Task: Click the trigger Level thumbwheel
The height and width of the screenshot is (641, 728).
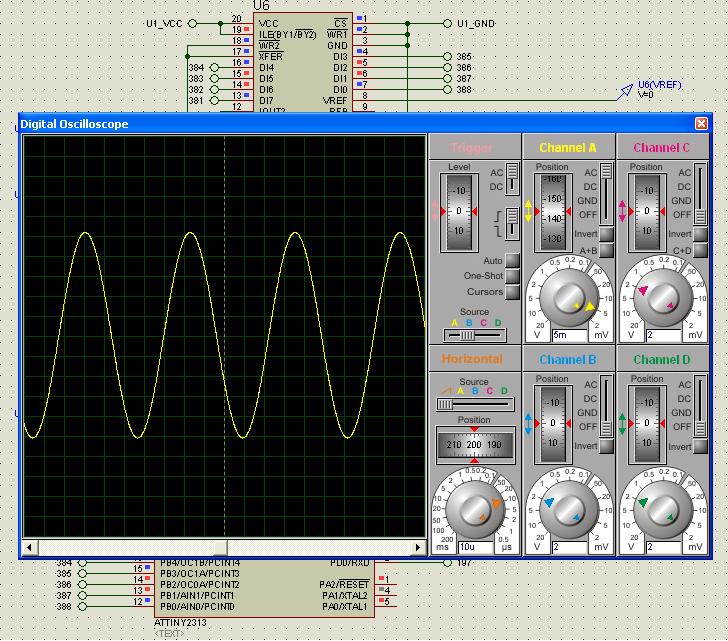Action: pos(459,212)
